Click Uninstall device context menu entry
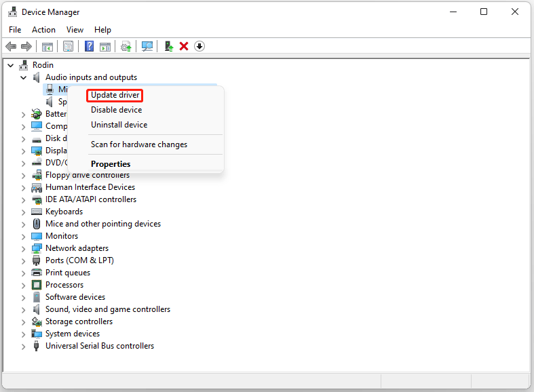The width and height of the screenshot is (534, 392). coord(119,125)
